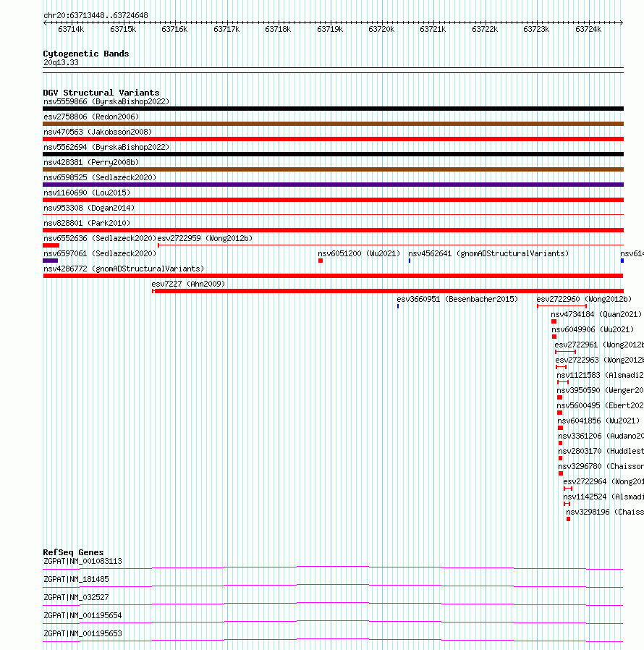Open the nsv470563 (Jakobsson2008) variant

(x=98, y=132)
